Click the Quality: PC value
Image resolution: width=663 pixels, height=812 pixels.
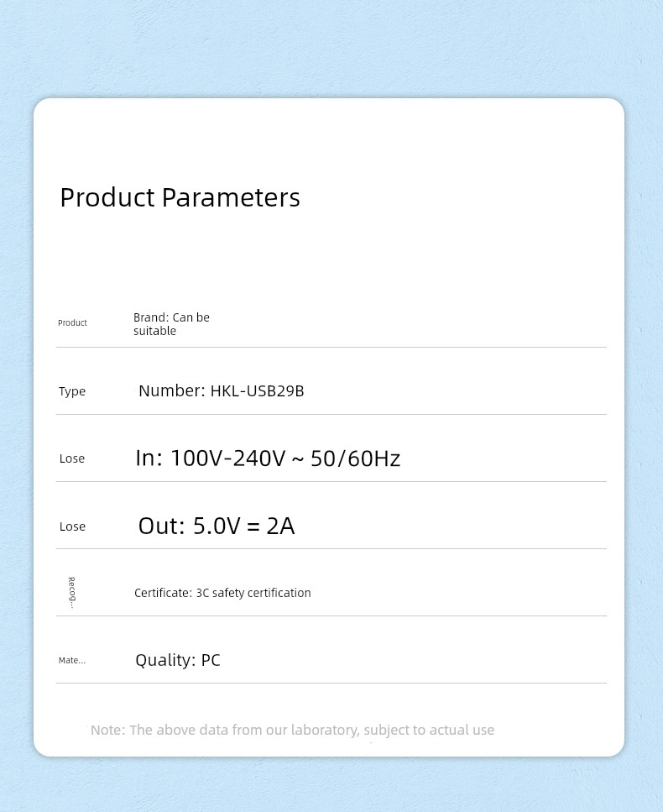178,660
